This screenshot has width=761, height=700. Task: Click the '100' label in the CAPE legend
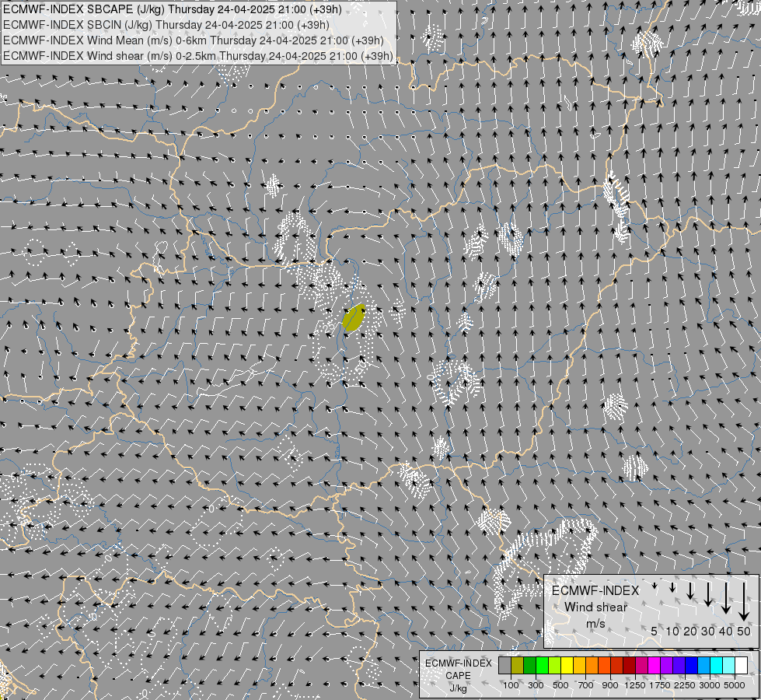[x=511, y=685]
